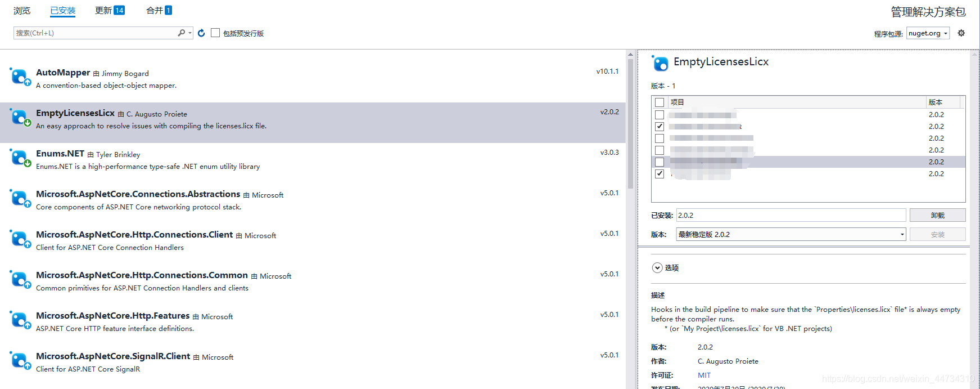Viewport: 980px width, 389px height.
Task: Sort projects by the 项目 column header
Action: coord(797,102)
